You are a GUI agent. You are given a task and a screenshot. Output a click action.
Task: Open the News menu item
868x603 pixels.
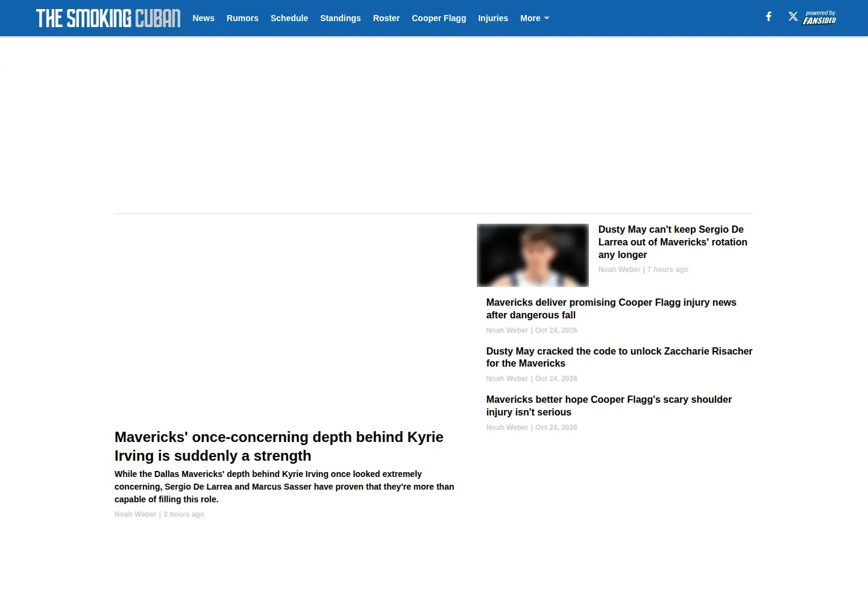[x=204, y=18]
